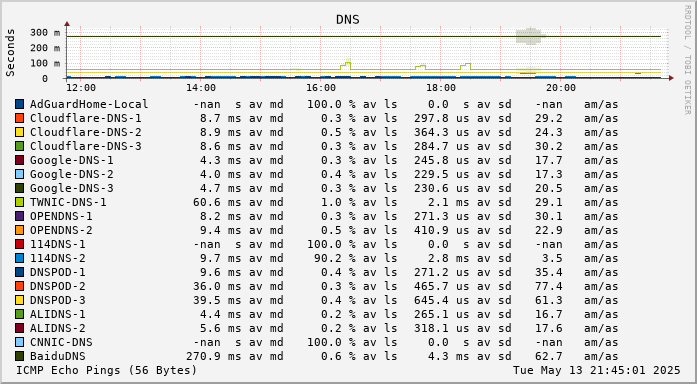This screenshot has height=384, width=697.
Task: Select the DNSPOD-3 legend name
Action: click(x=57, y=300)
